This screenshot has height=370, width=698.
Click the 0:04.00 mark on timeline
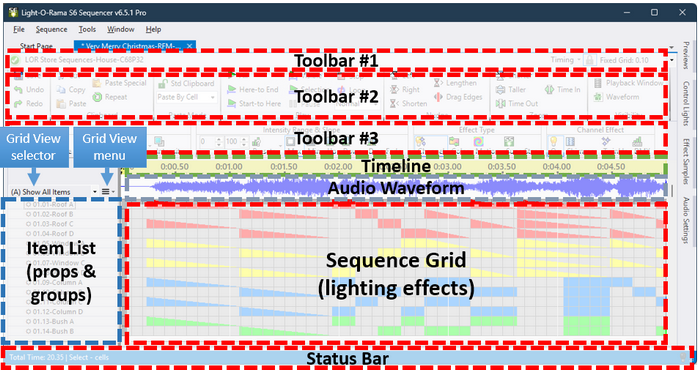click(x=556, y=167)
